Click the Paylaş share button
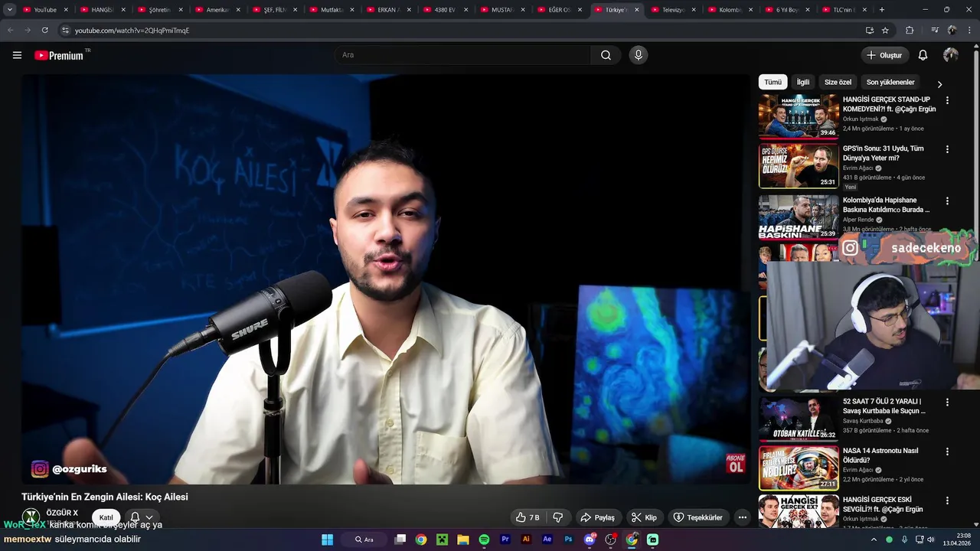980x551 pixels. 598,517
